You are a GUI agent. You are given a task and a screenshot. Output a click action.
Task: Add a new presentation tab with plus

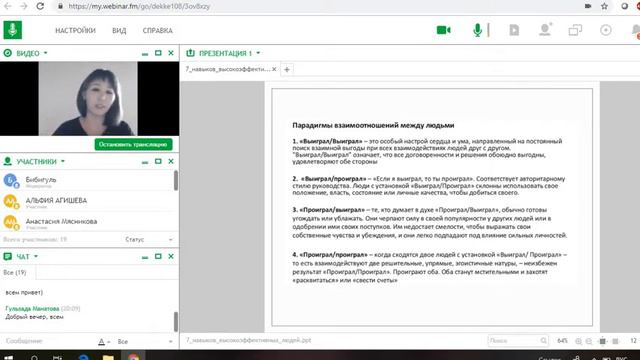287,70
